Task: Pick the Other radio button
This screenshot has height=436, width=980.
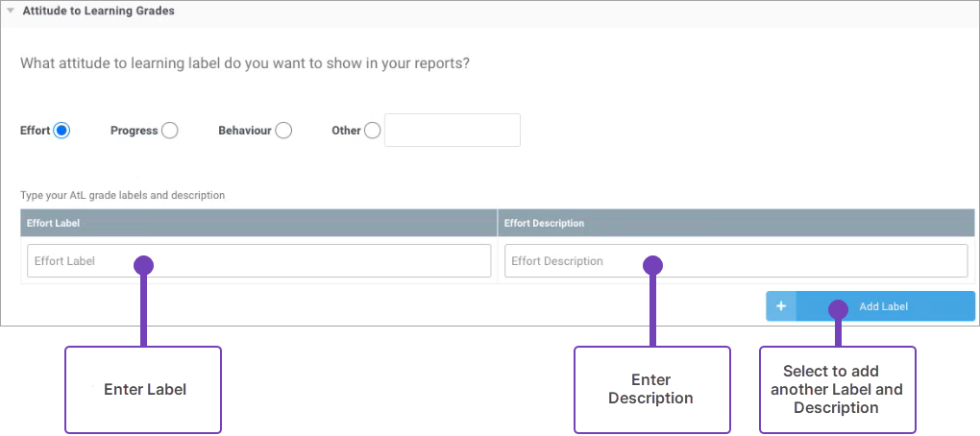Action: (x=372, y=131)
